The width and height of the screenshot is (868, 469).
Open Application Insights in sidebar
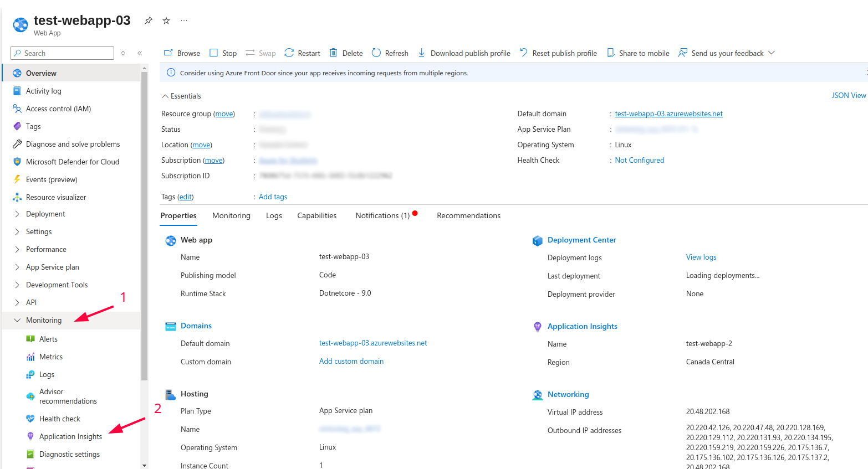(70, 437)
